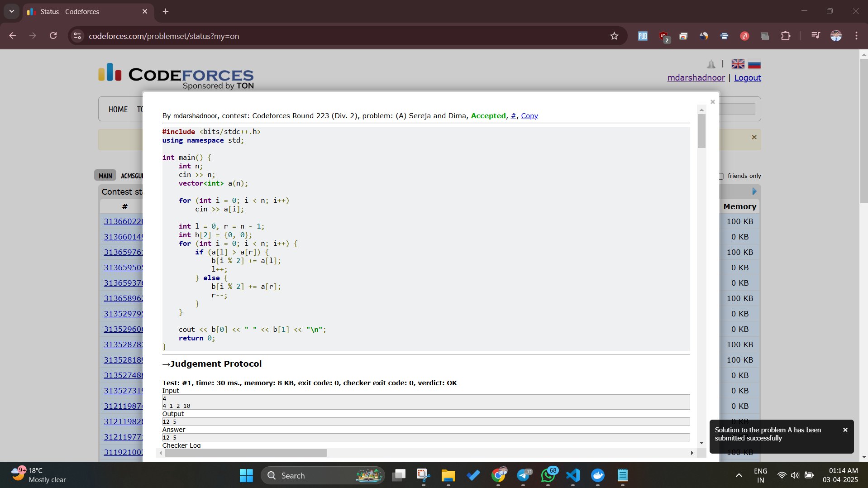Open the Chrome three-dot menu

[856, 36]
